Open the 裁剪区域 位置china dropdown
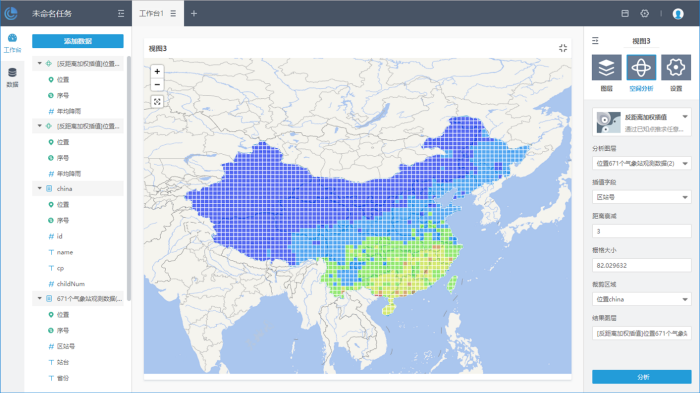Image resolution: width=700 pixels, height=393 pixels. click(642, 299)
